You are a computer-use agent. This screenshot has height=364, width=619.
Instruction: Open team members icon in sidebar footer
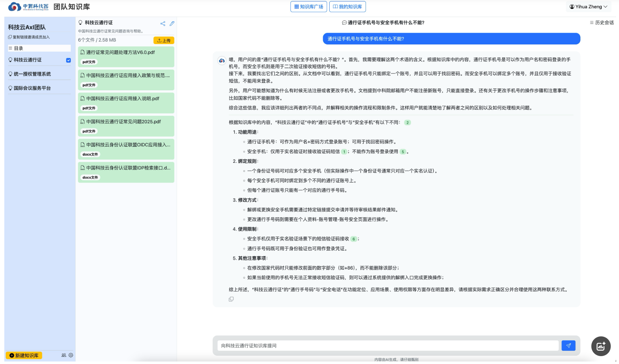64,355
